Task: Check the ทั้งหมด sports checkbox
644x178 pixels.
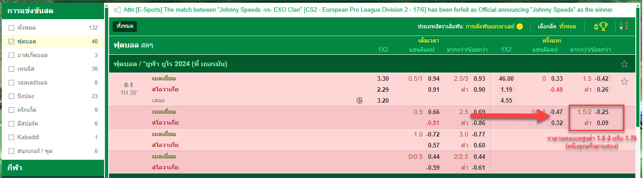Action: click(x=11, y=28)
